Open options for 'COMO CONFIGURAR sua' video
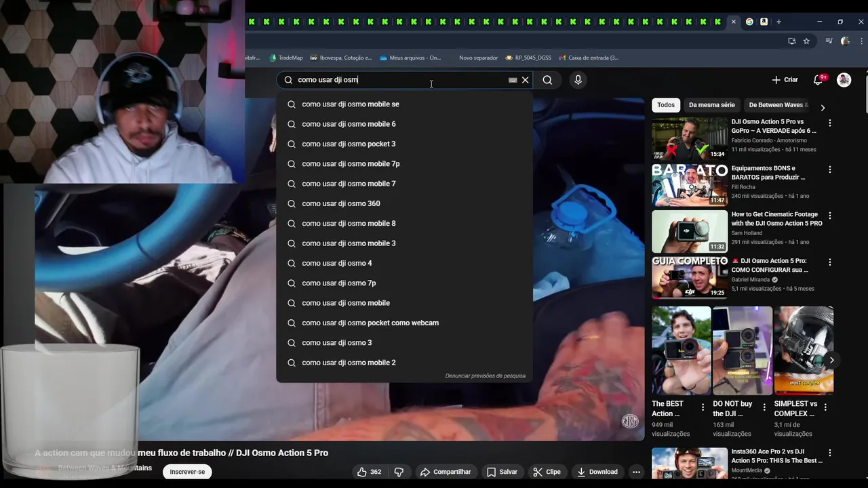 pyautogui.click(x=829, y=262)
